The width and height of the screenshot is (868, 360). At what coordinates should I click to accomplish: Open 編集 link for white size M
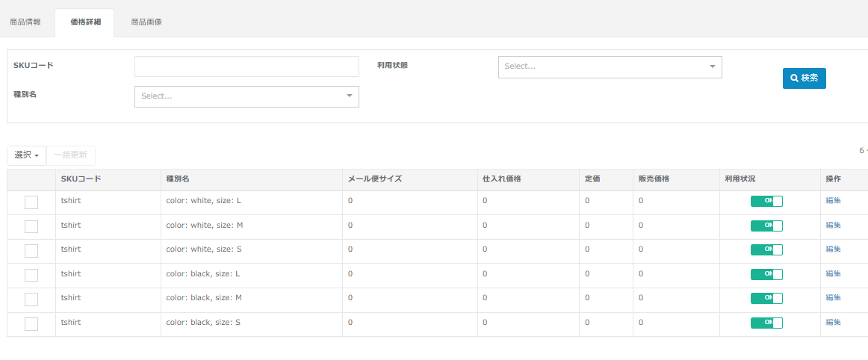833,226
